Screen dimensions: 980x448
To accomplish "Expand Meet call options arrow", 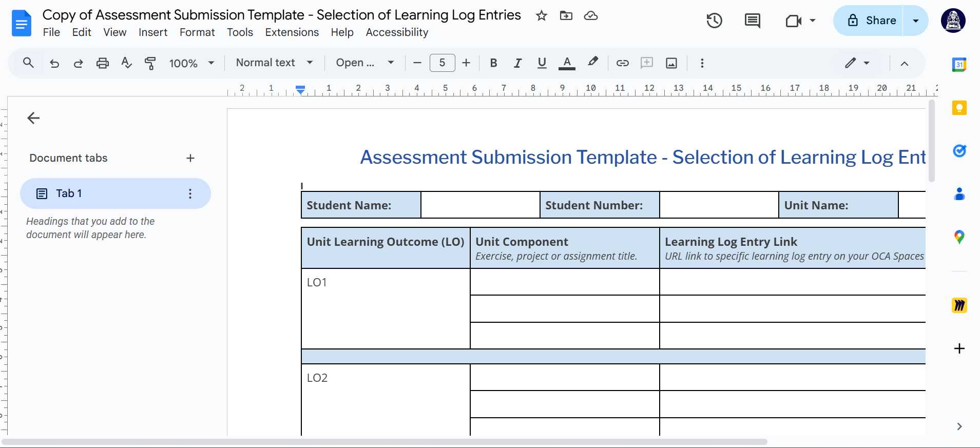I will click(813, 21).
